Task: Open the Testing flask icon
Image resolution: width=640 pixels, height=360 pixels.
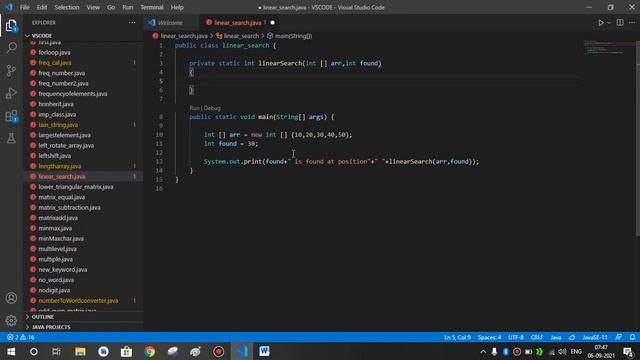Action: (11, 138)
